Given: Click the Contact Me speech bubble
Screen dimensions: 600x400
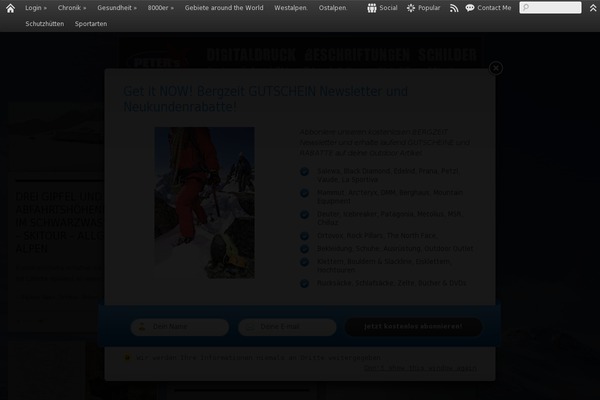Looking at the screenshot, I should 470,8.
